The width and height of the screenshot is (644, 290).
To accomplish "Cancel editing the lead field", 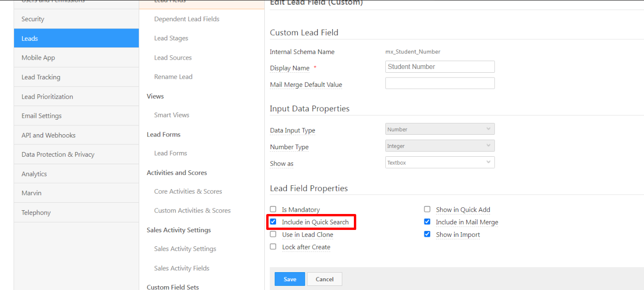I will tap(324, 279).
